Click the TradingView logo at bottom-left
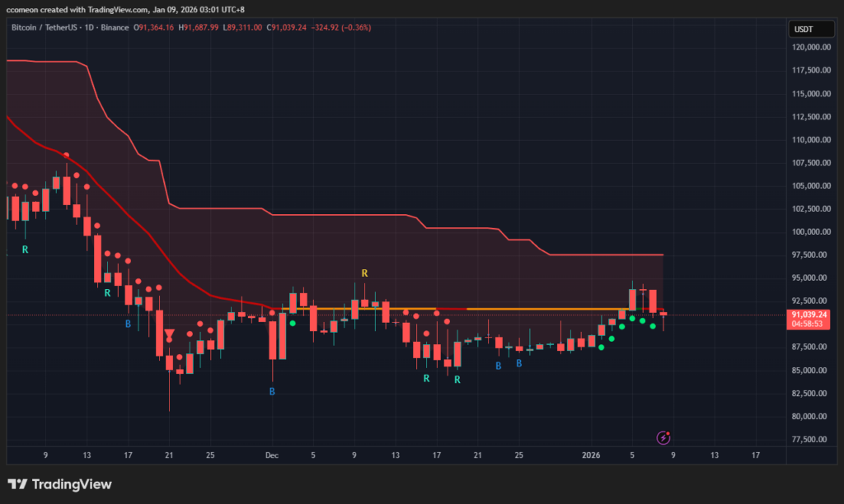The height and width of the screenshot is (504, 844). pyautogui.click(x=59, y=484)
